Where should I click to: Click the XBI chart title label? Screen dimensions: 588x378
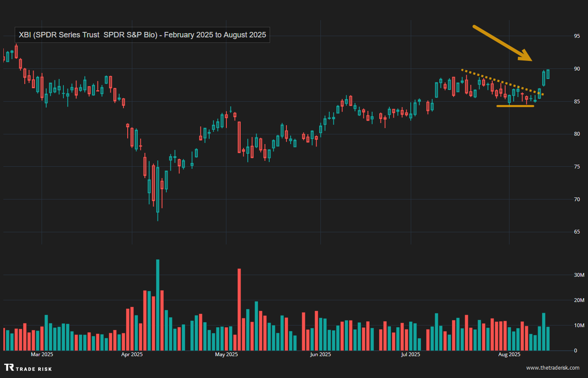point(142,35)
